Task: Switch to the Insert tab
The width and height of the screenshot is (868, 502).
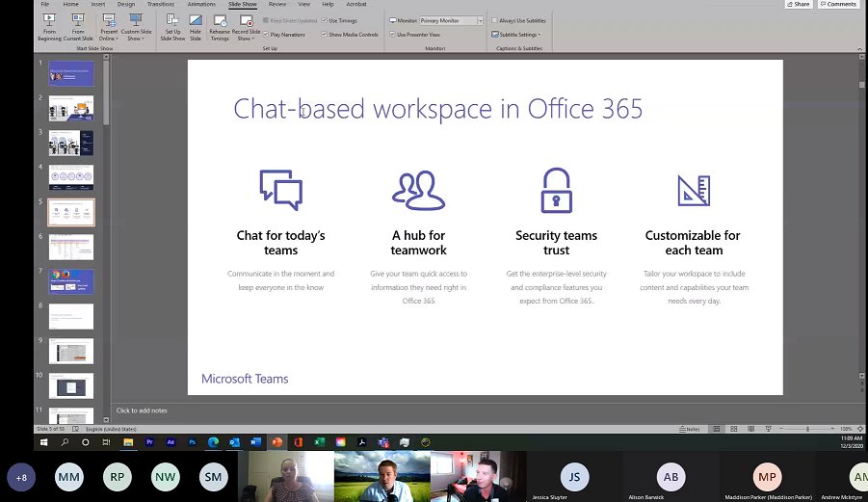Action: tap(98, 4)
